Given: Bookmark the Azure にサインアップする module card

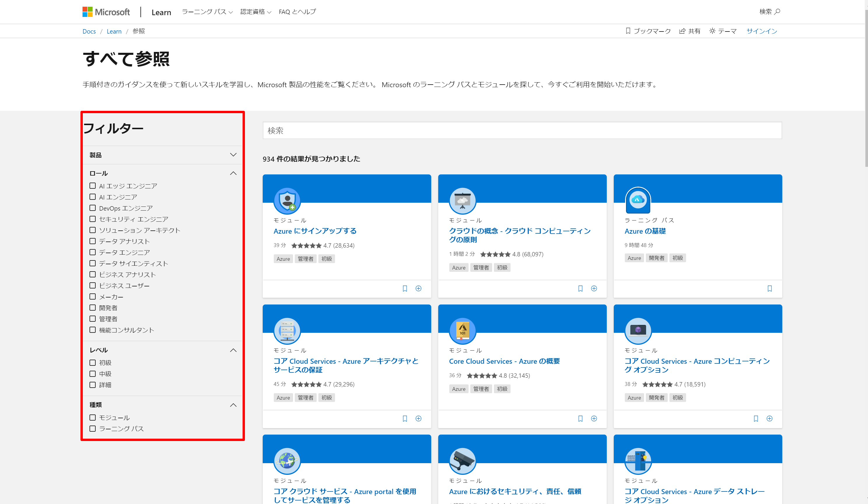Looking at the screenshot, I should (x=405, y=289).
